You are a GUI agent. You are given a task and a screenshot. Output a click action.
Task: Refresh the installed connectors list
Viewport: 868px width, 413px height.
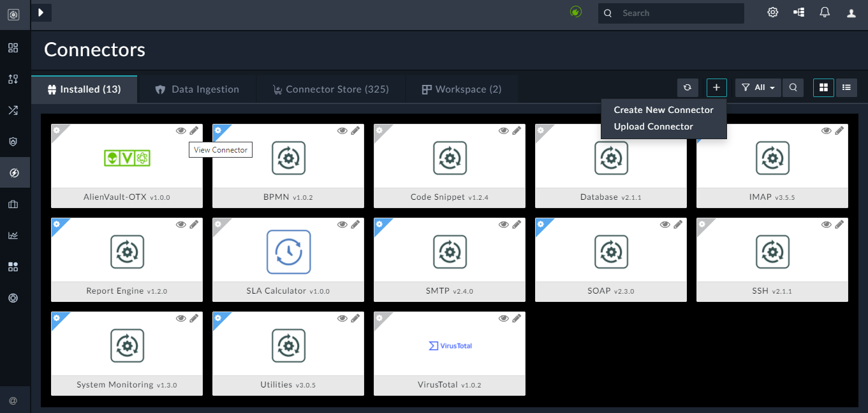pyautogui.click(x=688, y=87)
